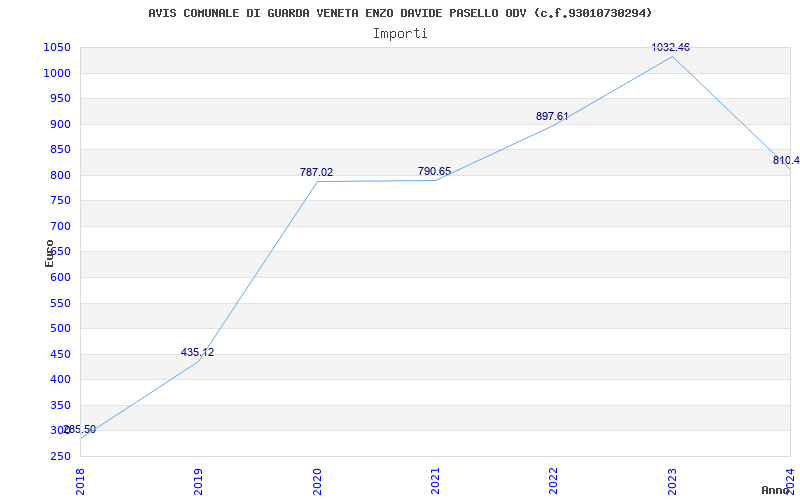Click the 750 y-axis tick label
The image size is (800, 500).
click(60, 201)
